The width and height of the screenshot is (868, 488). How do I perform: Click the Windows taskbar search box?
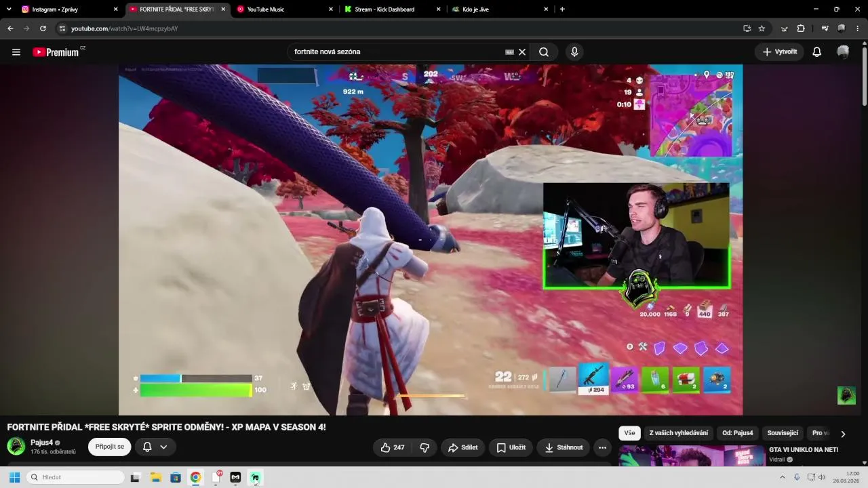pos(75,477)
